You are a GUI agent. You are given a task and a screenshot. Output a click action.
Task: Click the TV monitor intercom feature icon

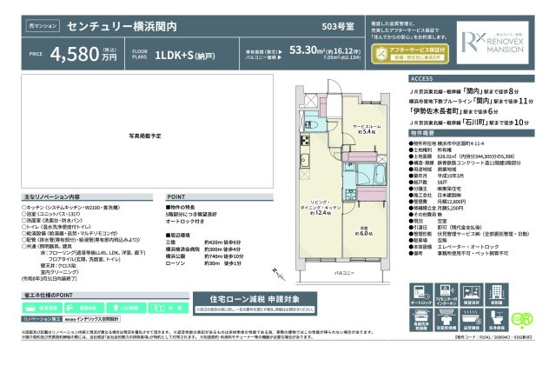click(x=446, y=295)
